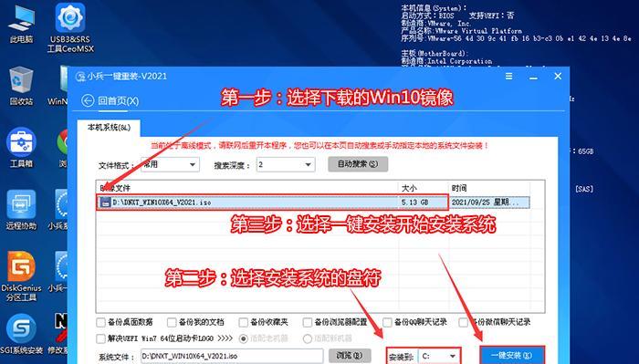Viewport: 639px width, 364px height.
Task: Click the 系统文件 path input field
Action: pos(232,357)
